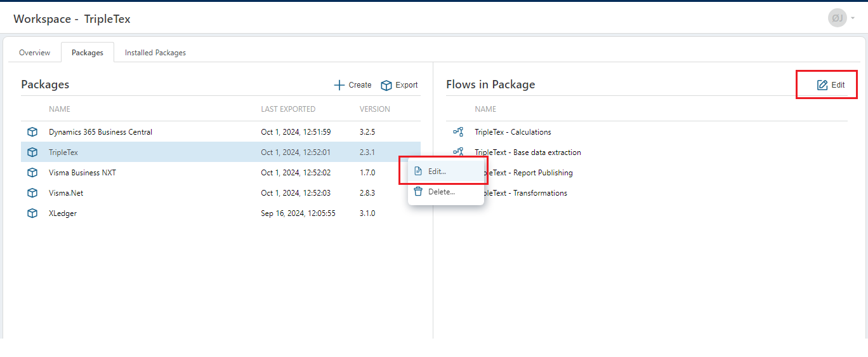
Task: Click the Edit button for Flows in Package
Action: pos(831,85)
